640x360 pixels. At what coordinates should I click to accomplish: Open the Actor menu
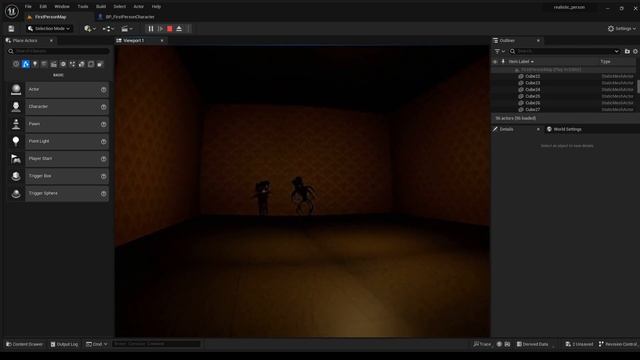pyautogui.click(x=139, y=7)
